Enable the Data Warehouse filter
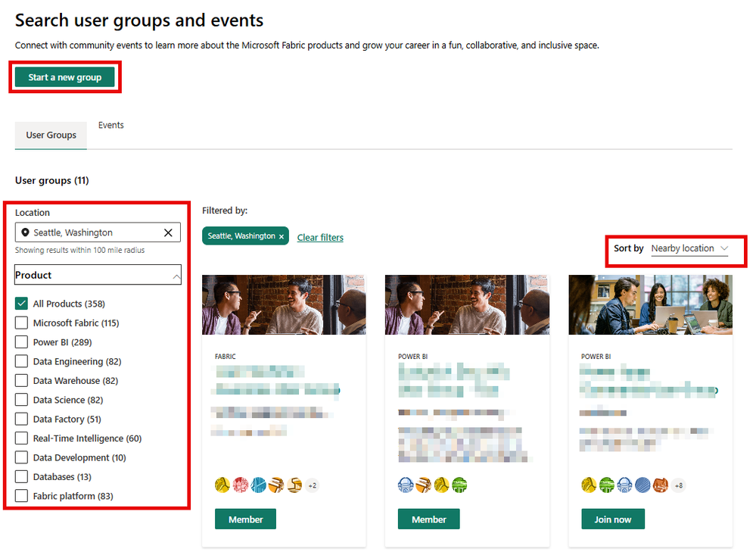This screenshot has height=552, width=756. [x=21, y=381]
